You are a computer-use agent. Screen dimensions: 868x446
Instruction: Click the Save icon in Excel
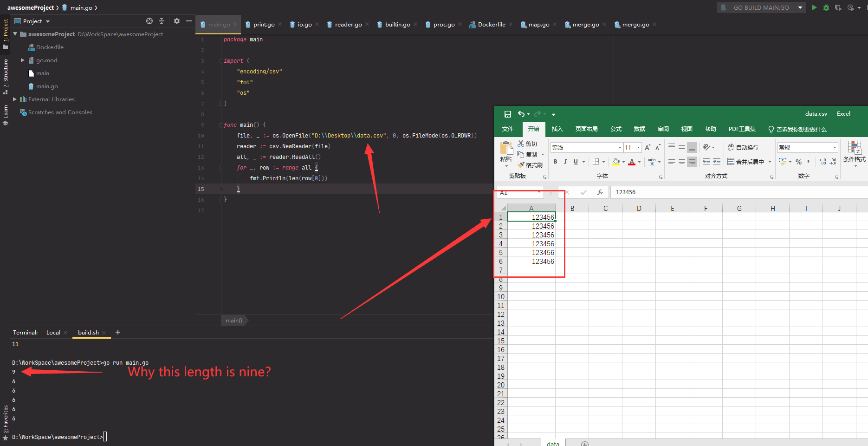[507, 114]
